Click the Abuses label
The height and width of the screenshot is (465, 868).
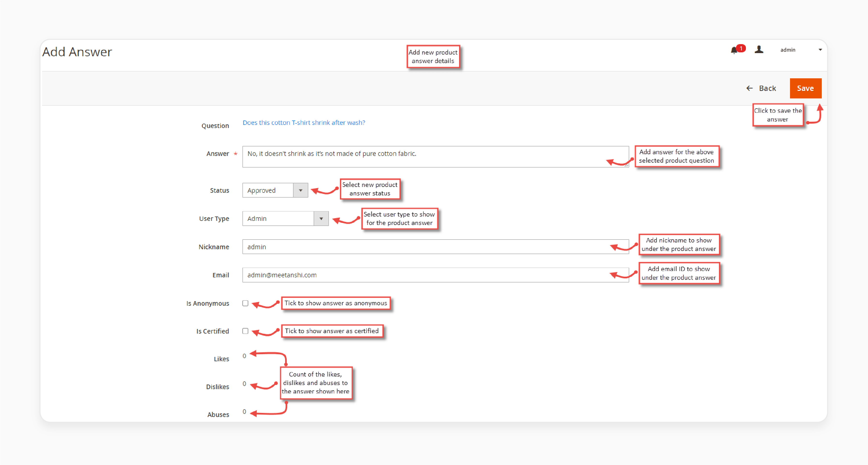(x=218, y=415)
